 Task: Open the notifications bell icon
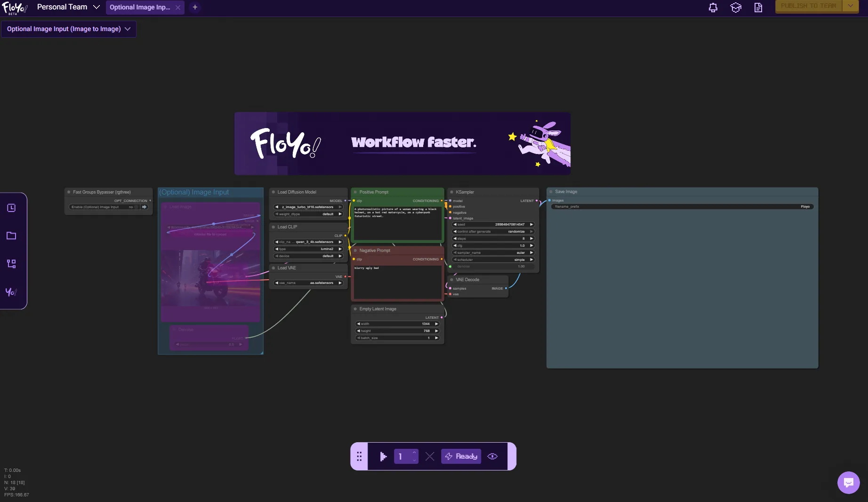713,8
